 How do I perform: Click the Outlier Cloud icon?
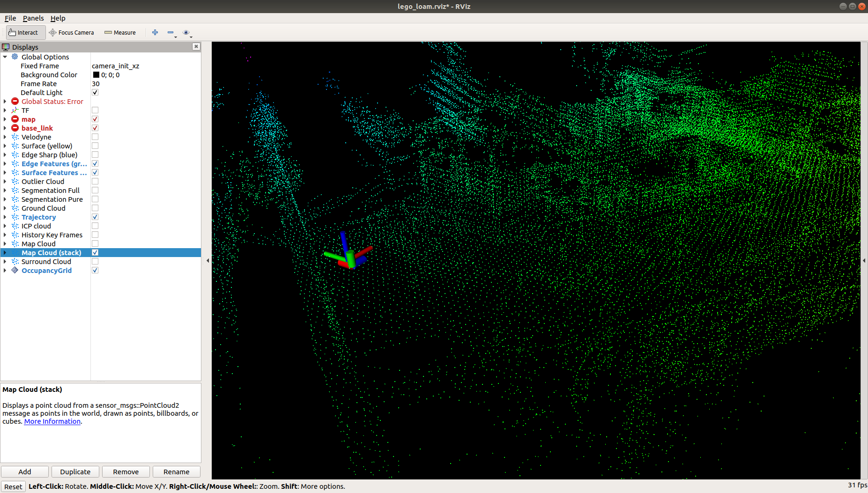(15, 181)
